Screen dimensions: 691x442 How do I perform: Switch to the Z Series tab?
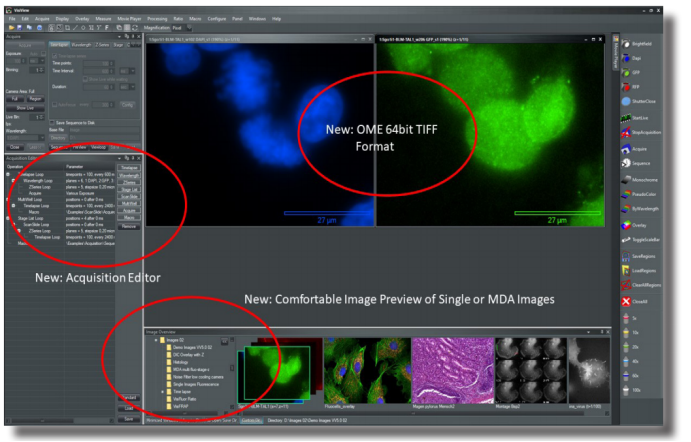(x=101, y=44)
